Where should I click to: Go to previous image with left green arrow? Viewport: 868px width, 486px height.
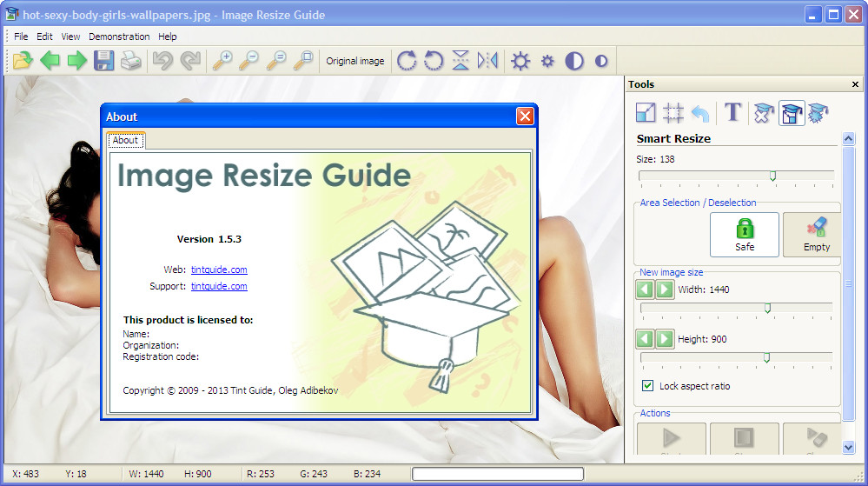50,60
